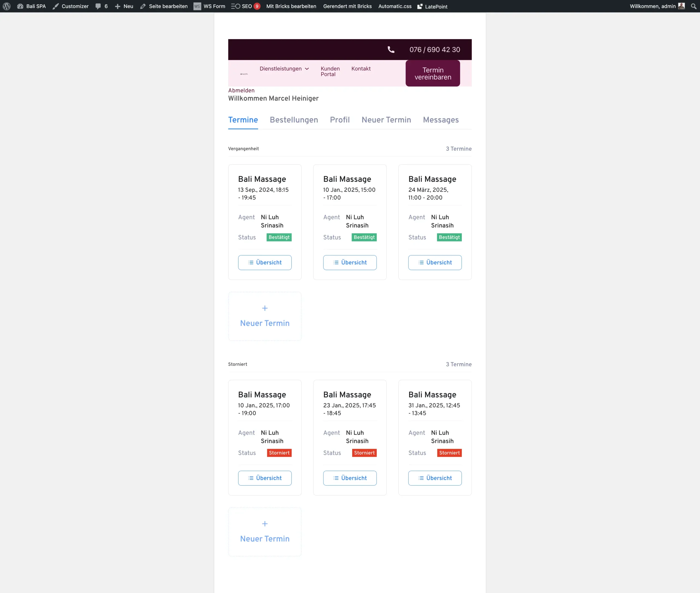Click the admin avatar thumbnail
Screen dimensions: 700x593
[x=681, y=6]
